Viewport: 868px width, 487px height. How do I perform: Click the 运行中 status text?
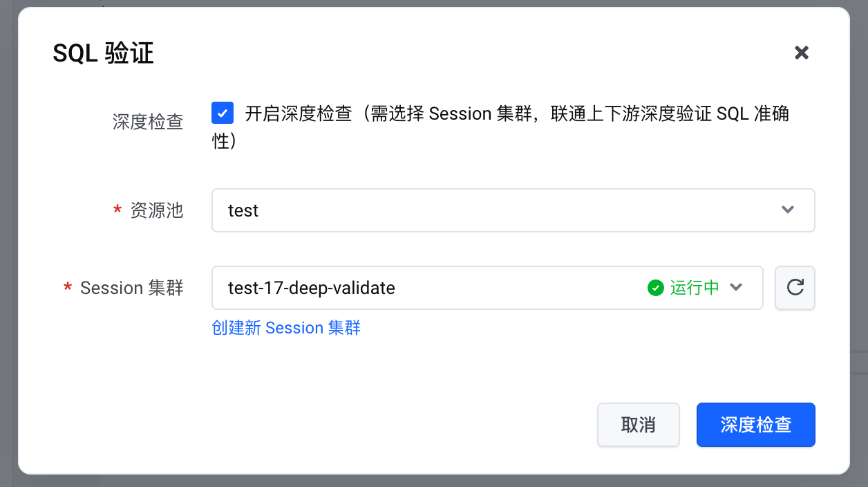click(695, 288)
